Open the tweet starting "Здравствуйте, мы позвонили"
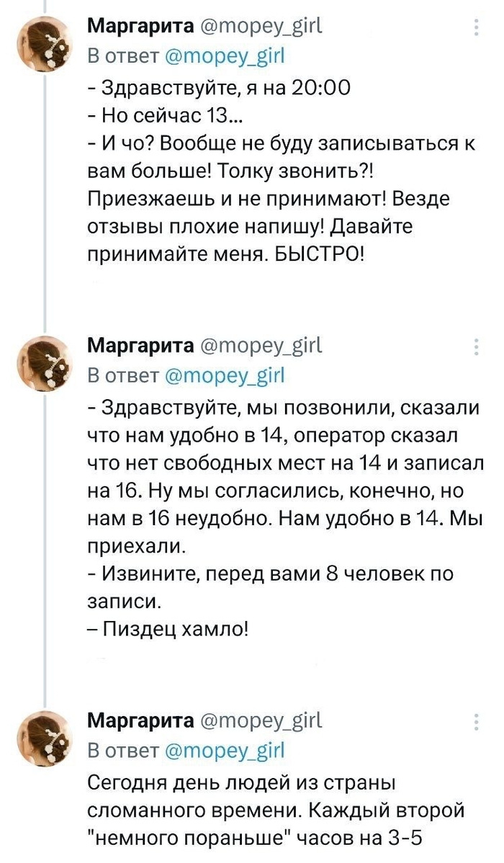 tap(281, 497)
